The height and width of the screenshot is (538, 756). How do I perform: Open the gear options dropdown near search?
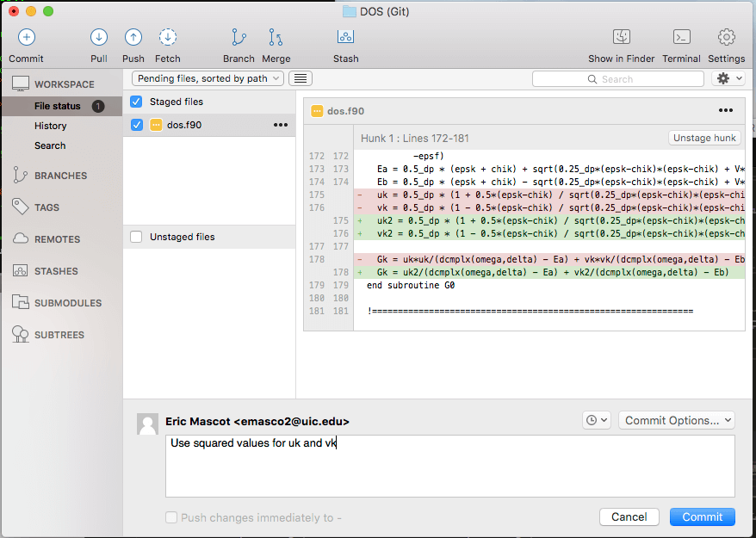click(x=728, y=78)
